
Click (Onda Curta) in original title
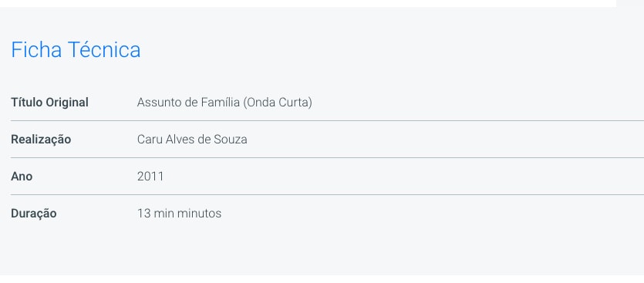coord(277,103)
